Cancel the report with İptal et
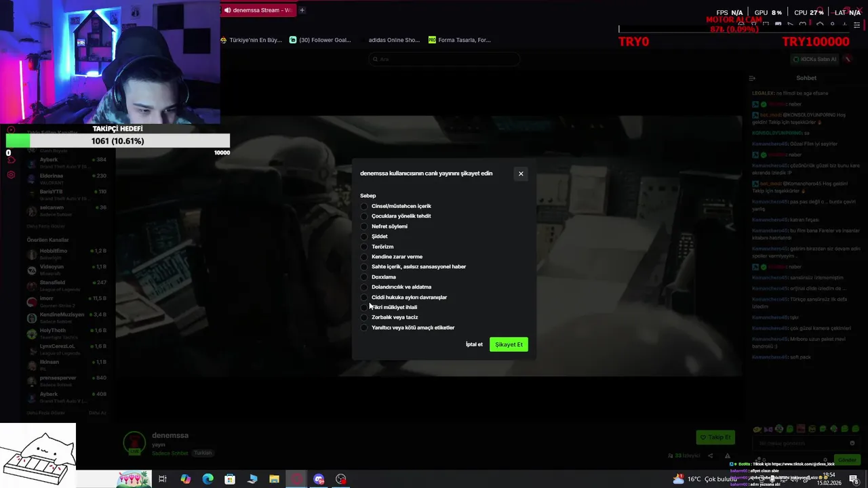 pyautogui.click(x=474, y=344)
